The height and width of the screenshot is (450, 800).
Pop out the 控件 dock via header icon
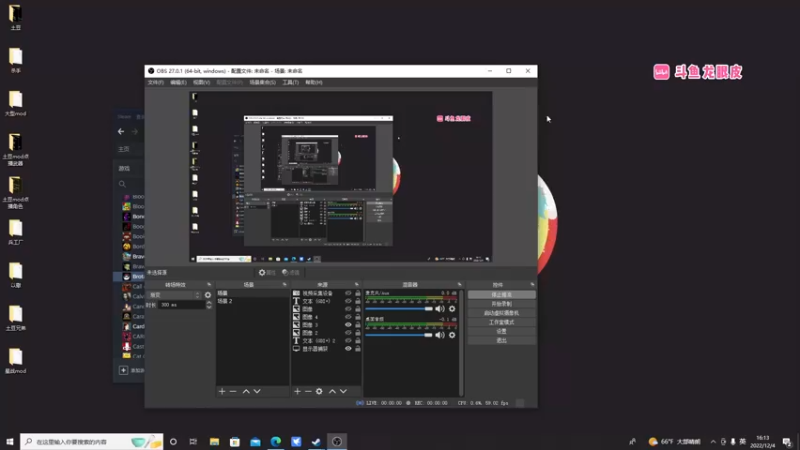coord(532,285)
